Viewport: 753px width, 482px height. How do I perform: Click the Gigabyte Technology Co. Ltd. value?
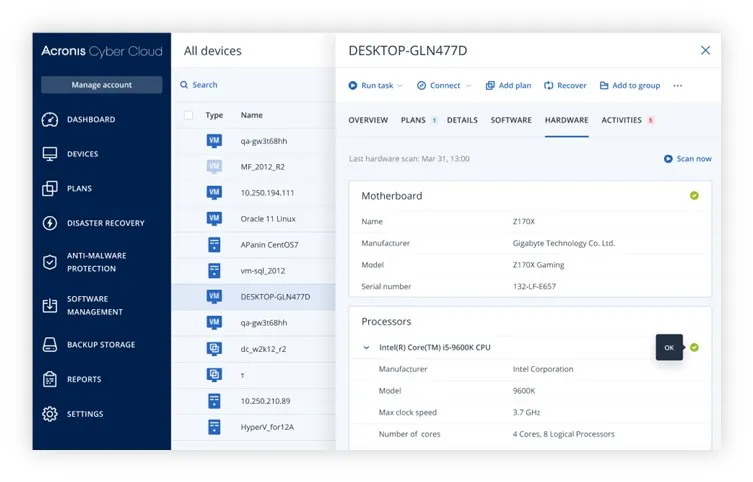(x=564, y=243)
